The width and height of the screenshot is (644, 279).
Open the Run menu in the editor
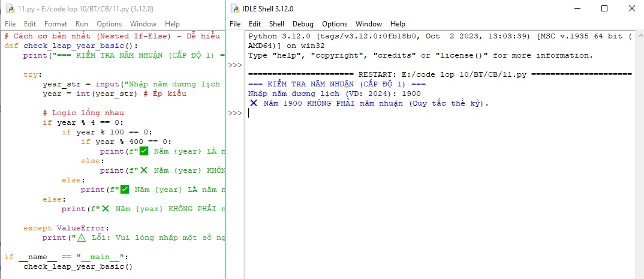point(82,24)
